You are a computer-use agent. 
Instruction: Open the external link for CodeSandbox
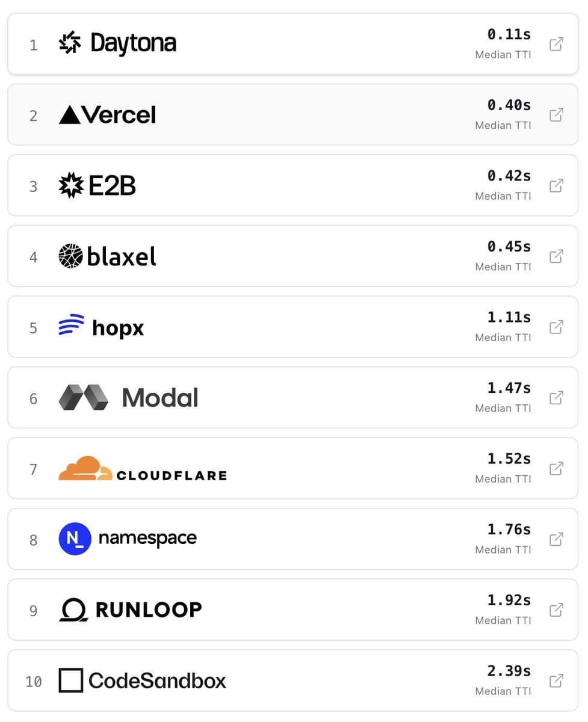tap(556, 680)
